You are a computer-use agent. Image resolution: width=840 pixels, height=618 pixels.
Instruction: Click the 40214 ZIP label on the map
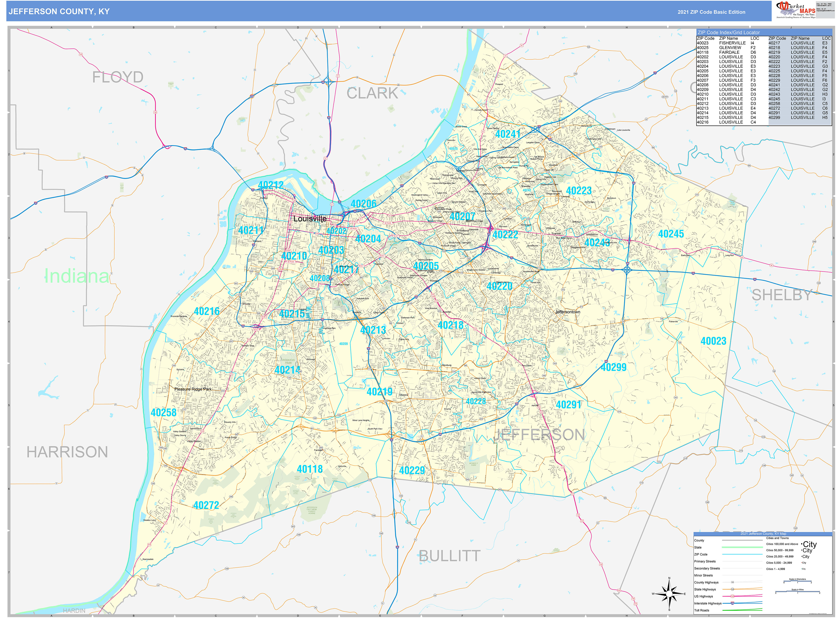click(287, 370)
